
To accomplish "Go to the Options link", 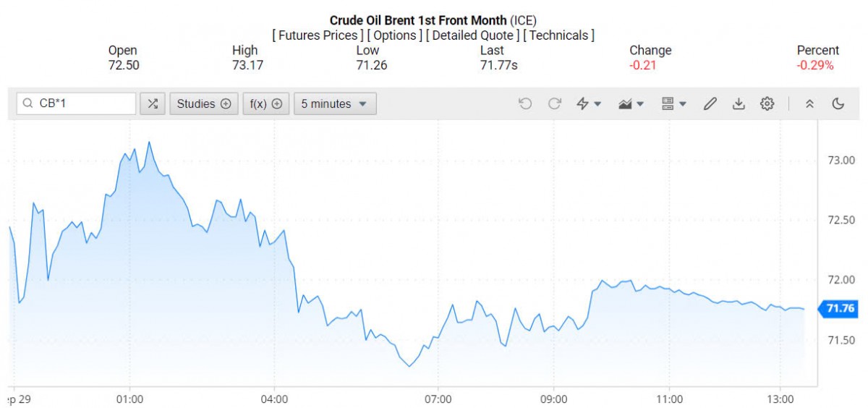I will [x=395, y=35].
